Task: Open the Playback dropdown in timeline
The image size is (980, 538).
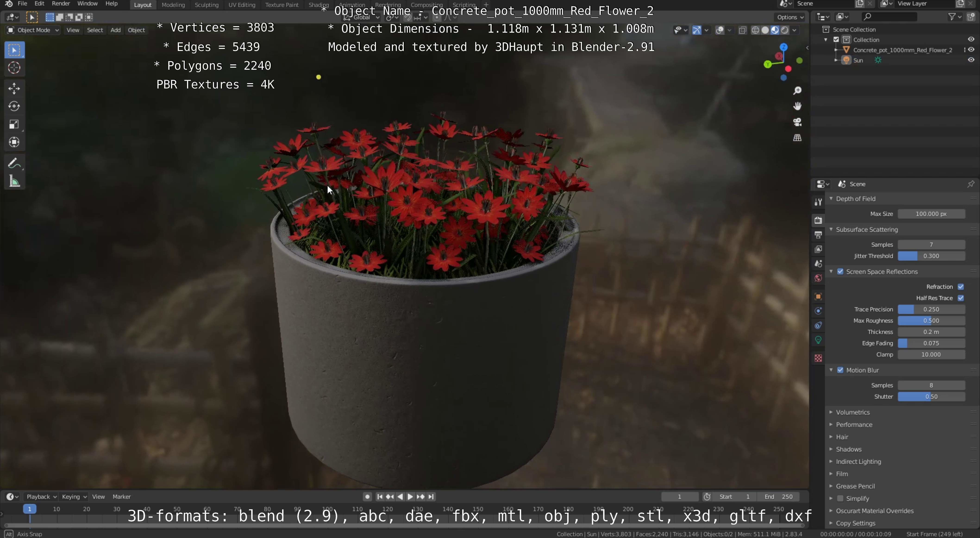Action: 41,497
